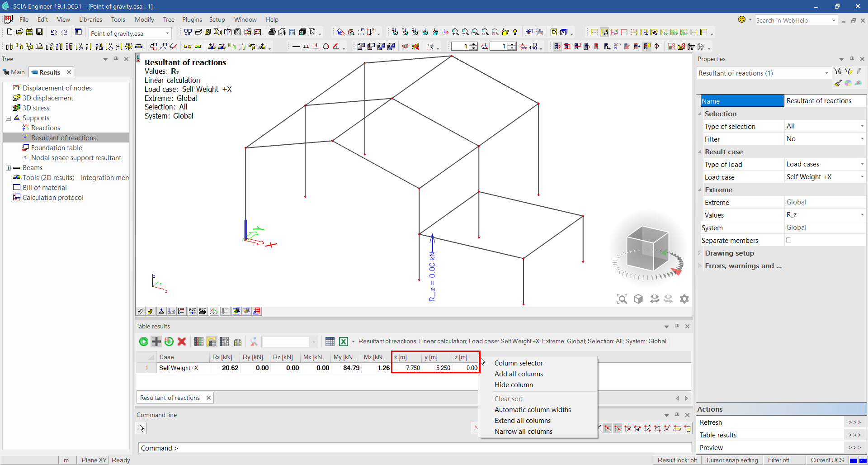Click the rendered surfaces icon in view bar
Viewport: 868px width, 465px height.
[150, 311]
